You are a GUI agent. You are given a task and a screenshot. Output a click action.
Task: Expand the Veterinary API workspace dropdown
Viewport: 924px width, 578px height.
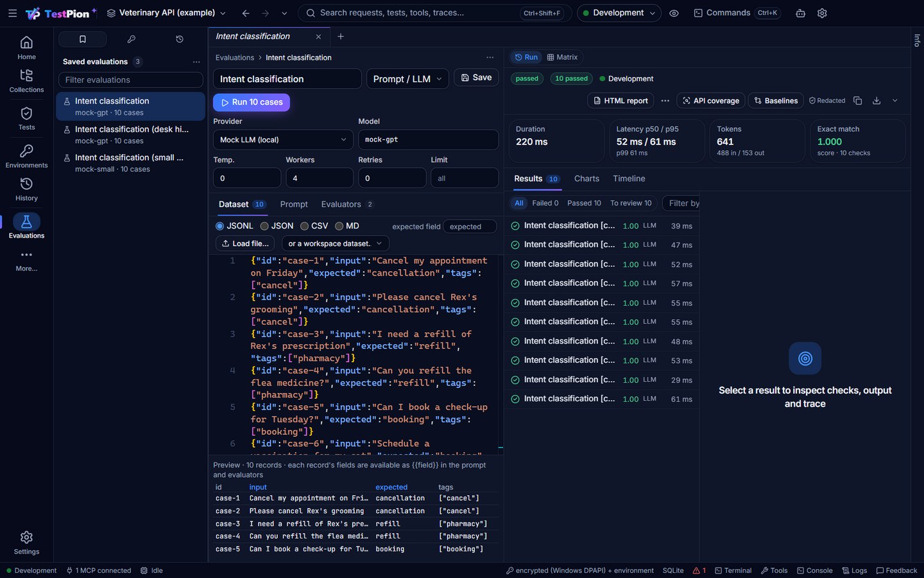tap(166, 13)
